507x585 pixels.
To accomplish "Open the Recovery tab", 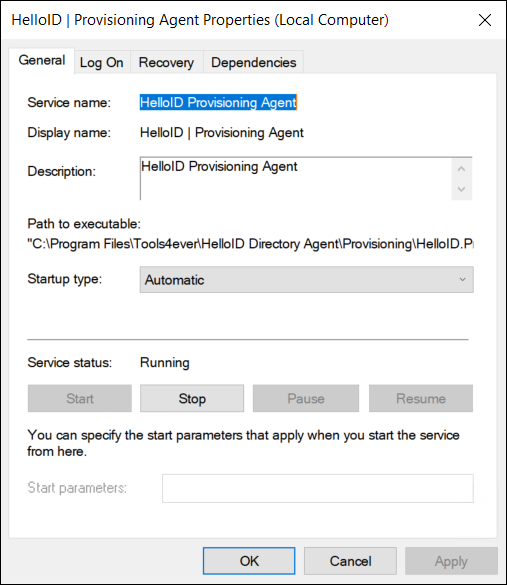I will [166, 62].
